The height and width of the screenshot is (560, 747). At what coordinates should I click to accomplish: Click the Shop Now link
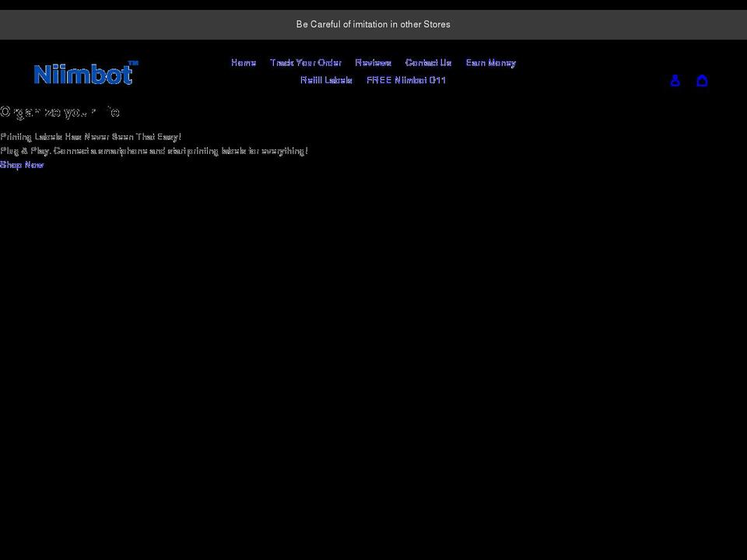tap(22, 164)
